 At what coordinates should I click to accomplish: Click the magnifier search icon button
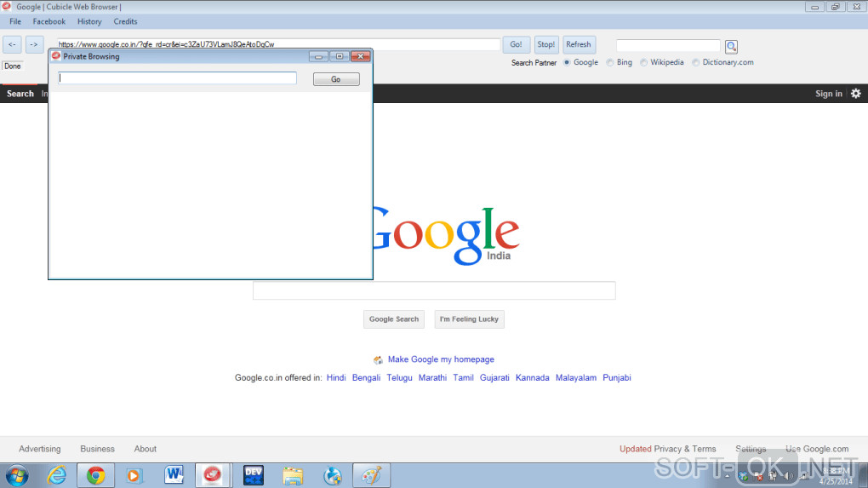click(x=731, y=47)
